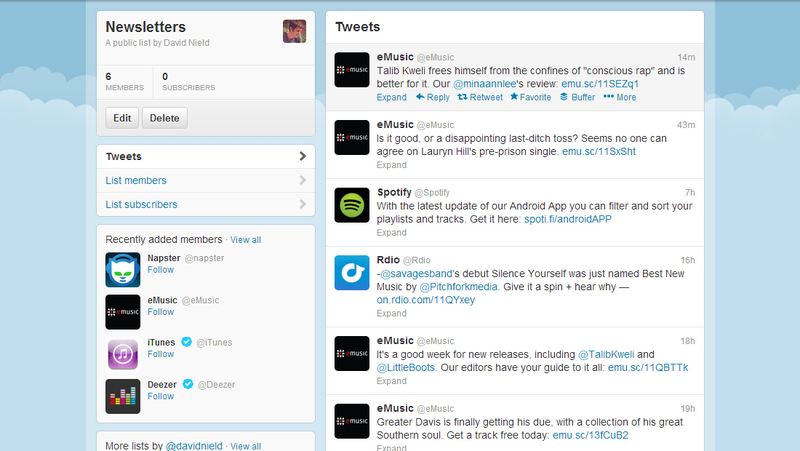
Task: Expand the Spotify Android App tweet
Action: 392,233
